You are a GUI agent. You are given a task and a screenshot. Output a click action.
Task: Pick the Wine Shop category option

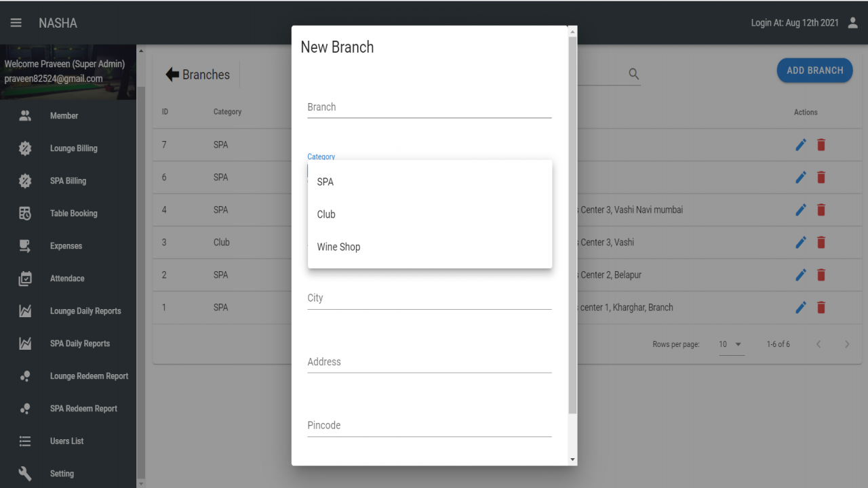(x=430, y=247)
